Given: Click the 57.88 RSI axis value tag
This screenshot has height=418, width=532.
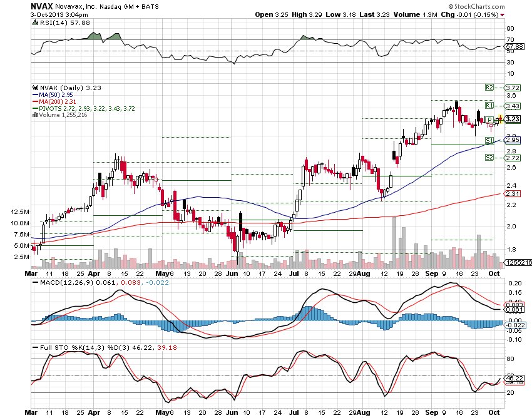Looking at the screenshot, I should click(514, 46).
